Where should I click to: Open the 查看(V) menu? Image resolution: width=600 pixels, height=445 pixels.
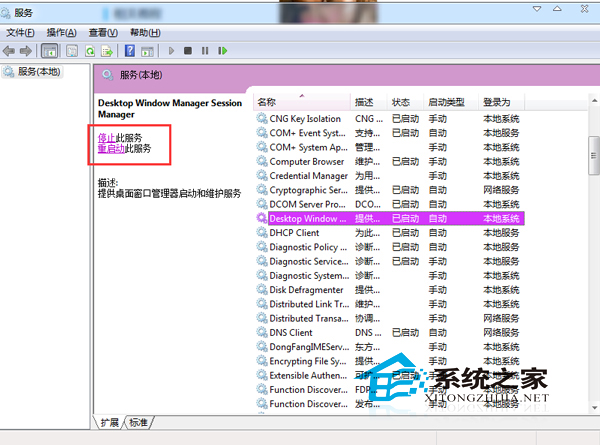tap(103, 33)
